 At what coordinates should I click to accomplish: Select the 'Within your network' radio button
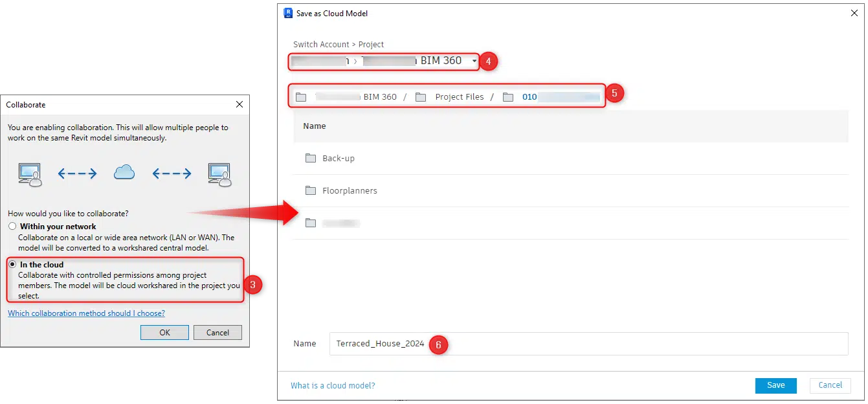point(12,227)
